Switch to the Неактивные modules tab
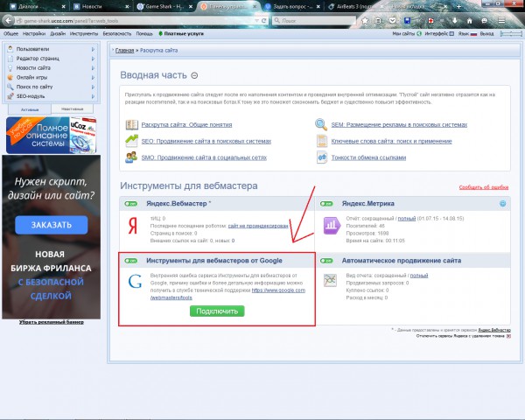525x420 pixels. 73,108
